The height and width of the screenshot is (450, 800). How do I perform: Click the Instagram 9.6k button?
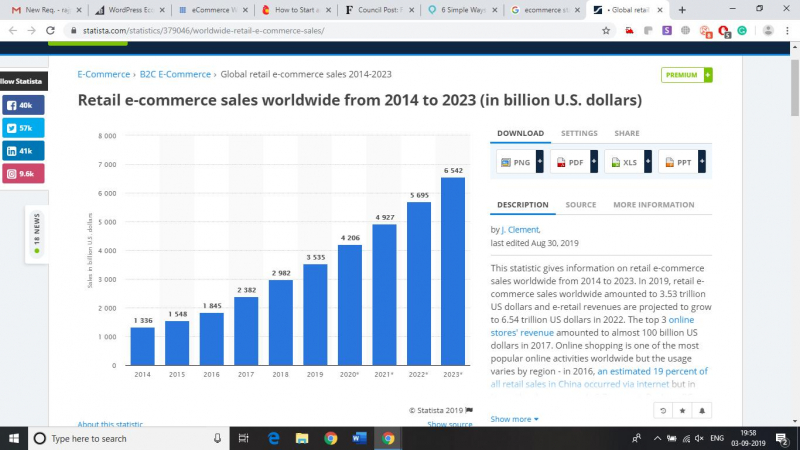[23, 173]
